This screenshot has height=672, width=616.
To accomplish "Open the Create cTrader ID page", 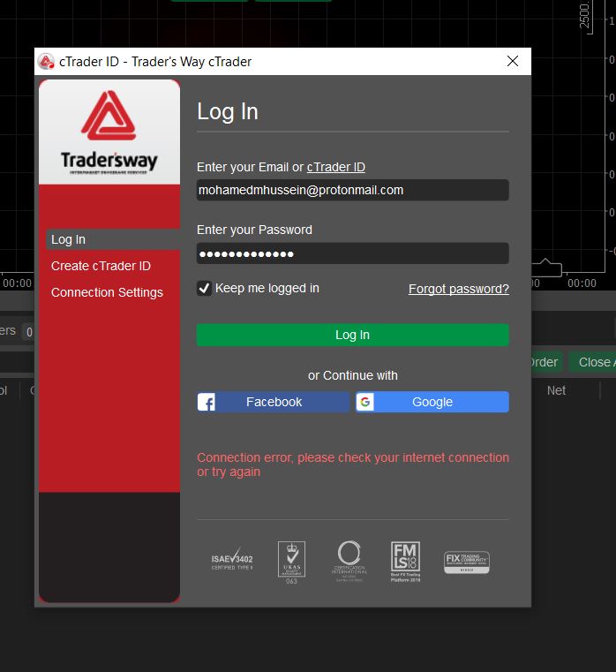I will point(101,266).
